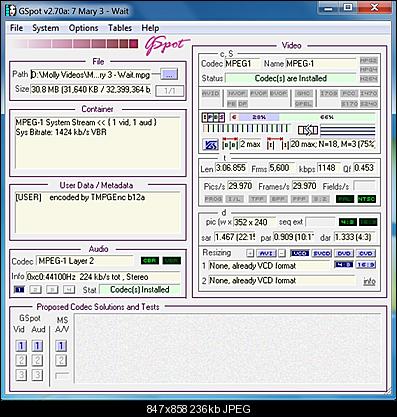Viewport: 397px width, 417px height.
Task: Click the green 4:3 indicator beside seq ext
Action: point(348,222)
